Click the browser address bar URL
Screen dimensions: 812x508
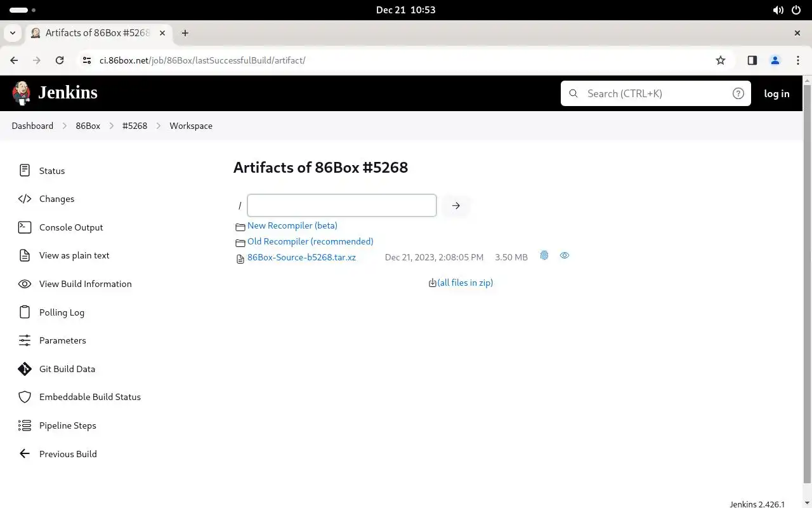pos(202,60)
